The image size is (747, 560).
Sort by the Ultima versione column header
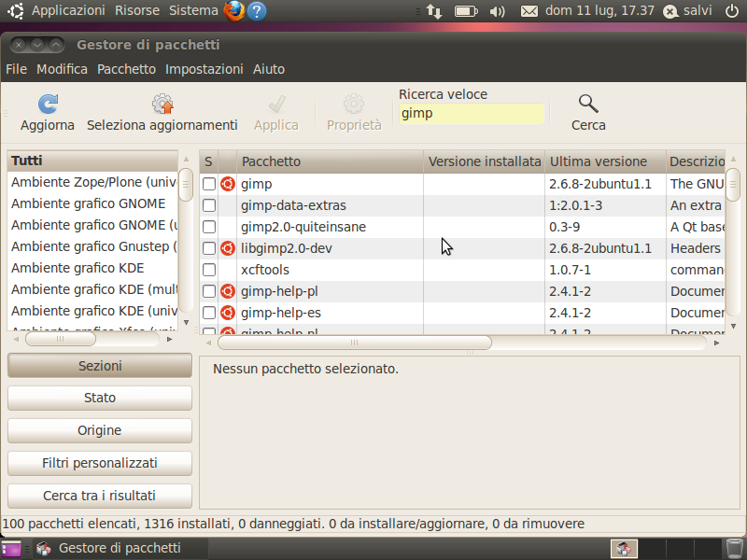click(x=605, y=161)
